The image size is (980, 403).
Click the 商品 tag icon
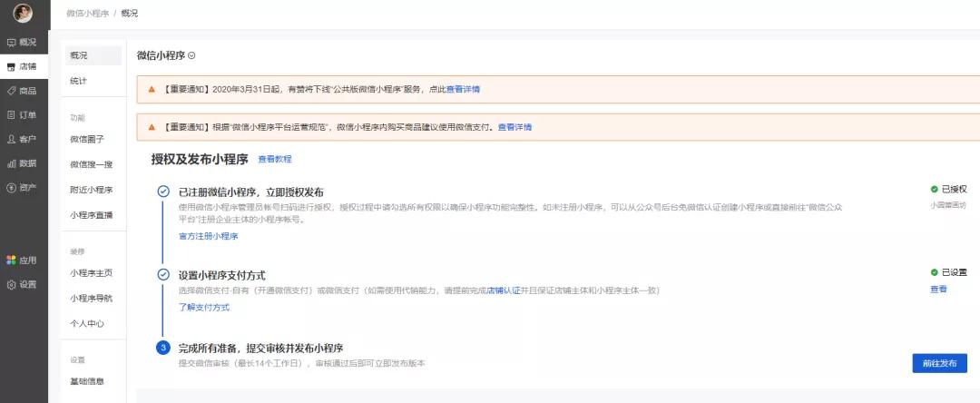point(11,91)
